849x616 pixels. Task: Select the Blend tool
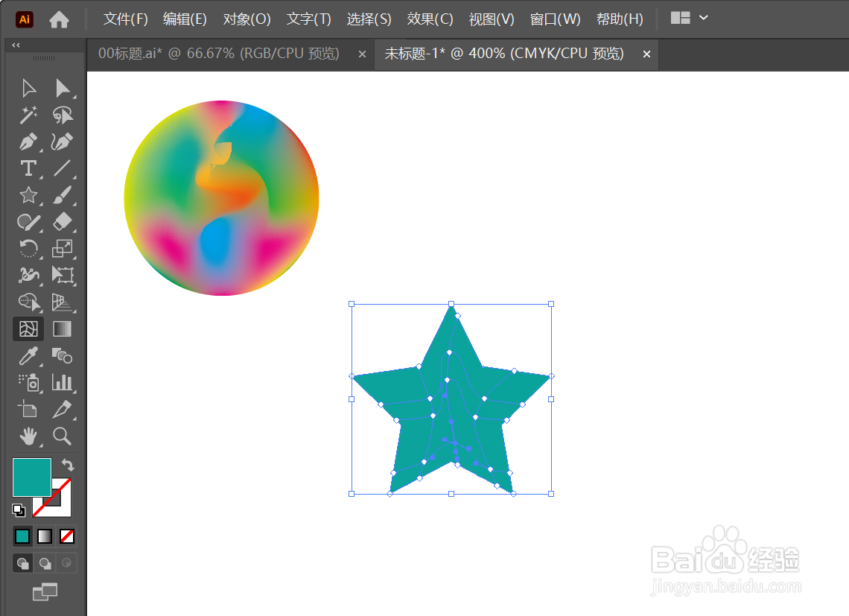(63, 356)
